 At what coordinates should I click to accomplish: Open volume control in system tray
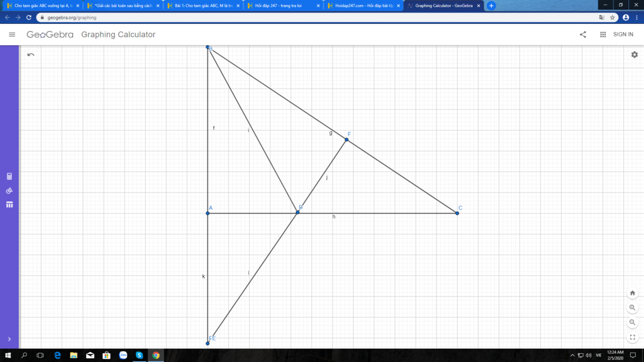[x=589, y=356]
